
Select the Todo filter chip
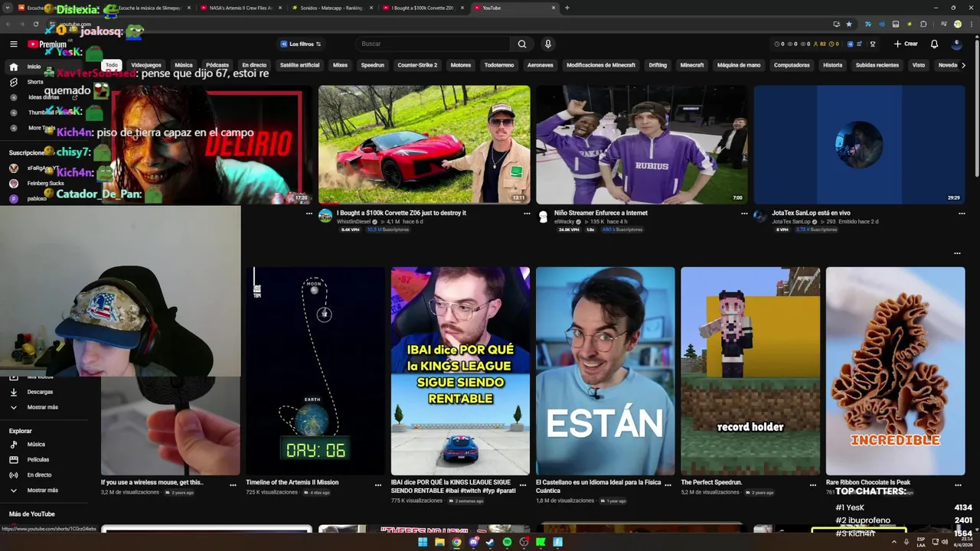pos(112,65)
